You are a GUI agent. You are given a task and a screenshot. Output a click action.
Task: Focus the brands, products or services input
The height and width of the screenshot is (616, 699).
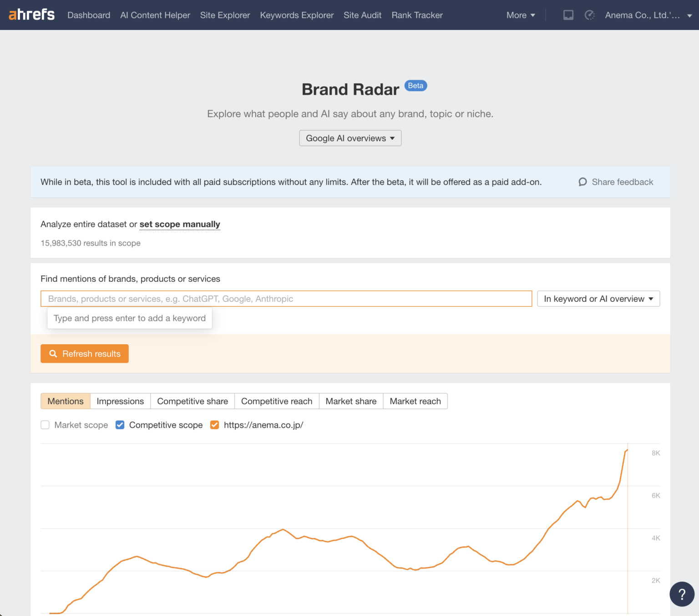(286, 299)
